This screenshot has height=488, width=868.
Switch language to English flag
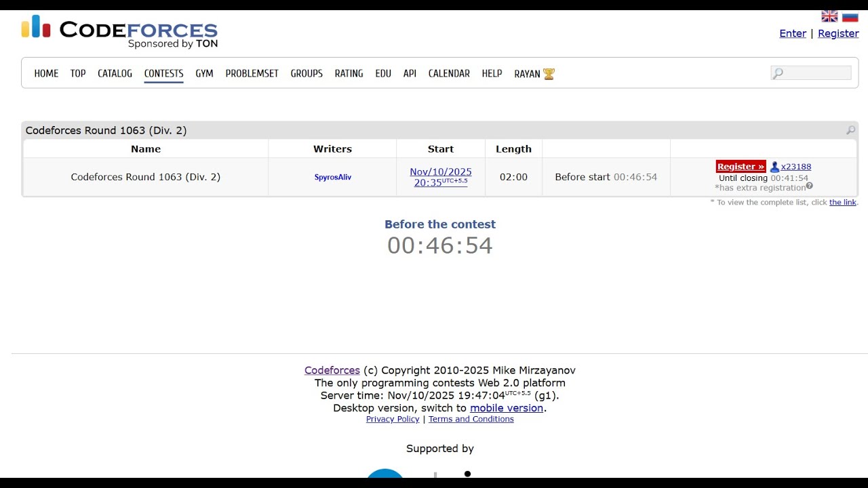click(x=829, y=16)
